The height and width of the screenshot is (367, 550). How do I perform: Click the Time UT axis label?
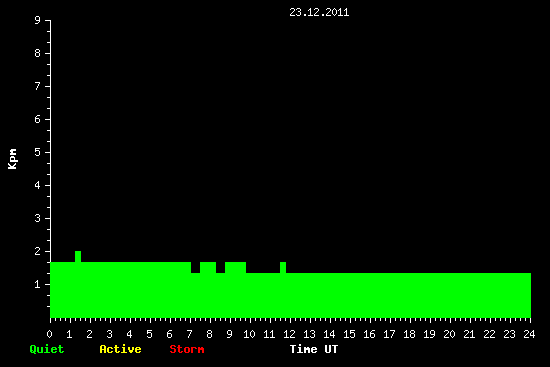click(x=314, y=349)
